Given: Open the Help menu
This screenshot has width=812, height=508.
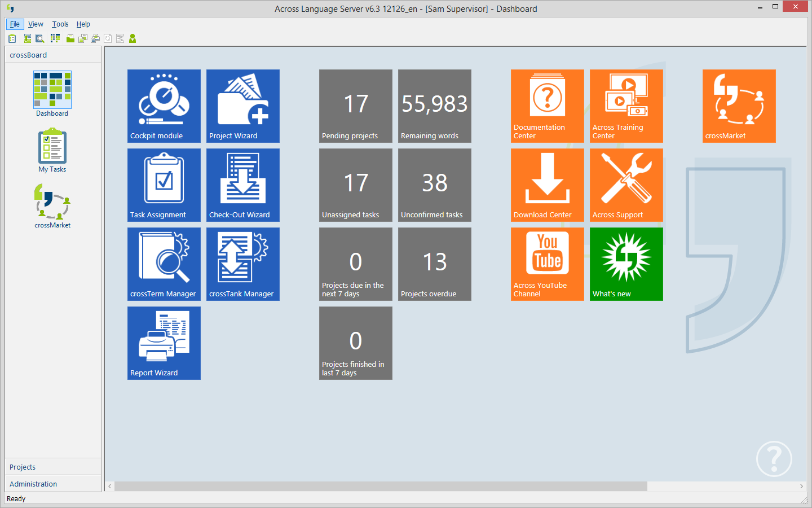Looking at the screenshot, I should point(83,24).
